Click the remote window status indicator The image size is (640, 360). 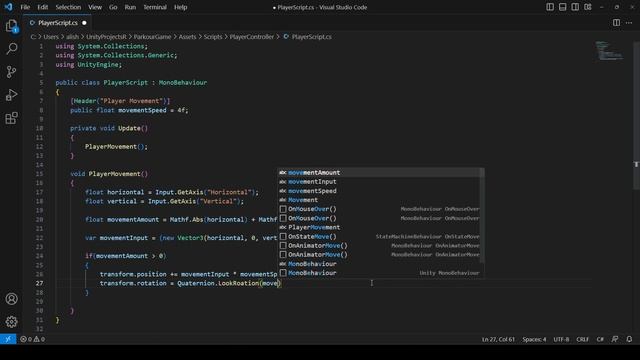[x=8, y=339]
